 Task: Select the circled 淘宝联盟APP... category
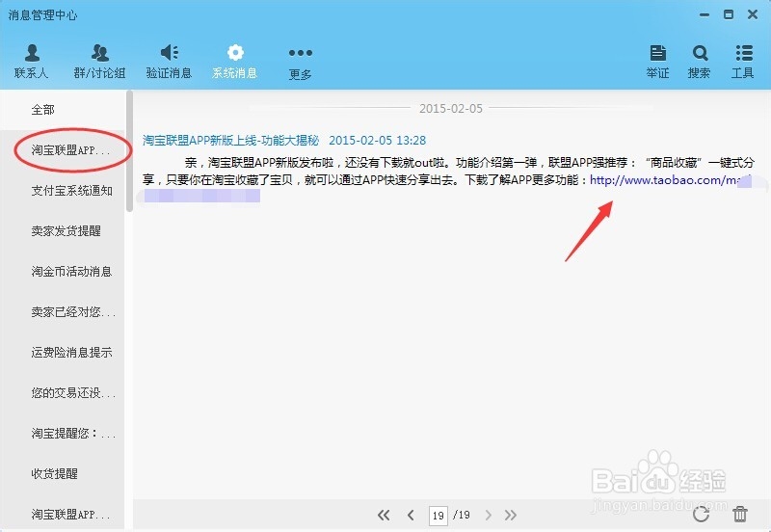(63, 150)
